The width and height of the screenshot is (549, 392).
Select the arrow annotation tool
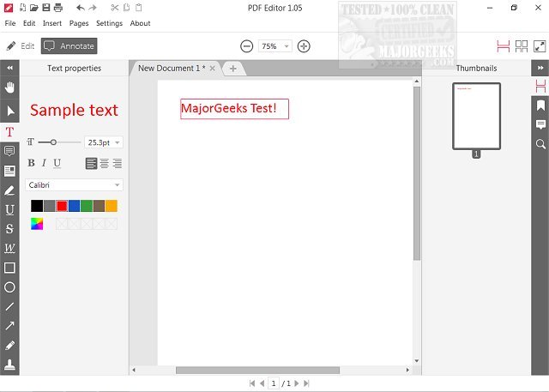9,326
